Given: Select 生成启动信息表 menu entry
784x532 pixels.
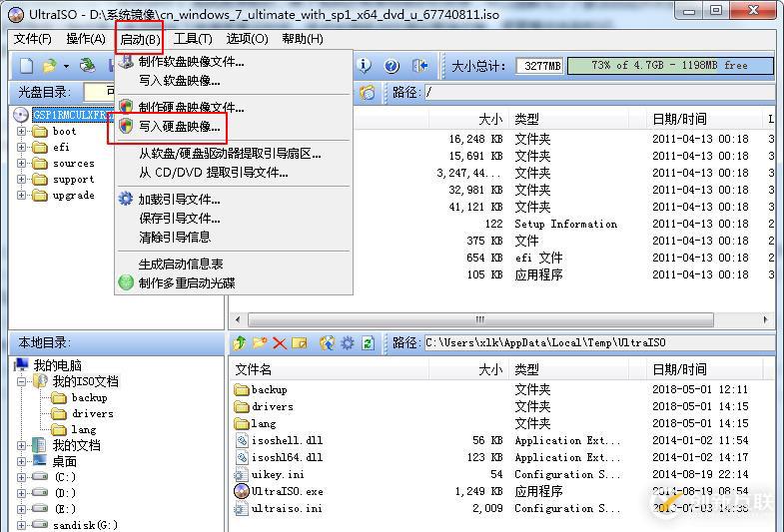Looking at the screenshot, I should (234, 264).
